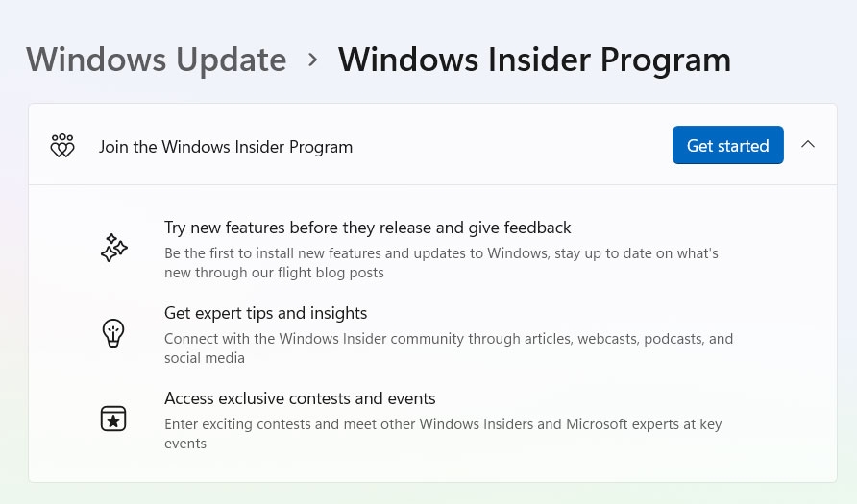The width and height of the screenshot is (857, 504).
Task: Select the Access exclusive contests and events heading
Action: (300, 398)
